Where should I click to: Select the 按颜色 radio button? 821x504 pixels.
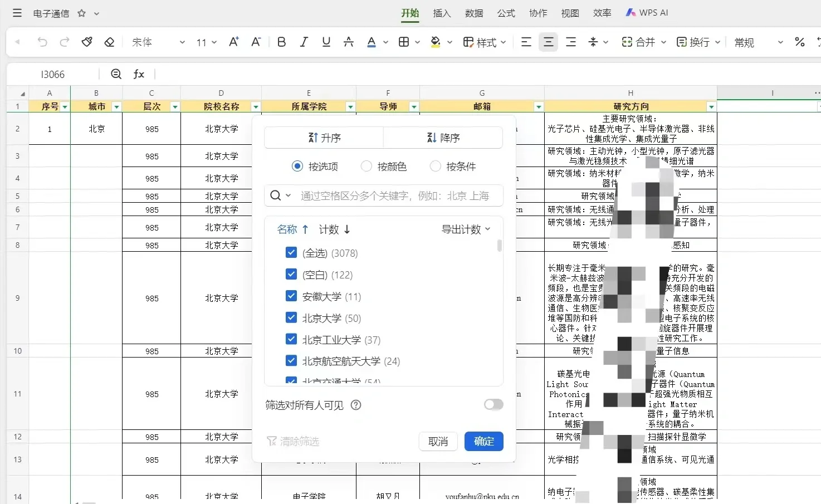tap(366, 166)
